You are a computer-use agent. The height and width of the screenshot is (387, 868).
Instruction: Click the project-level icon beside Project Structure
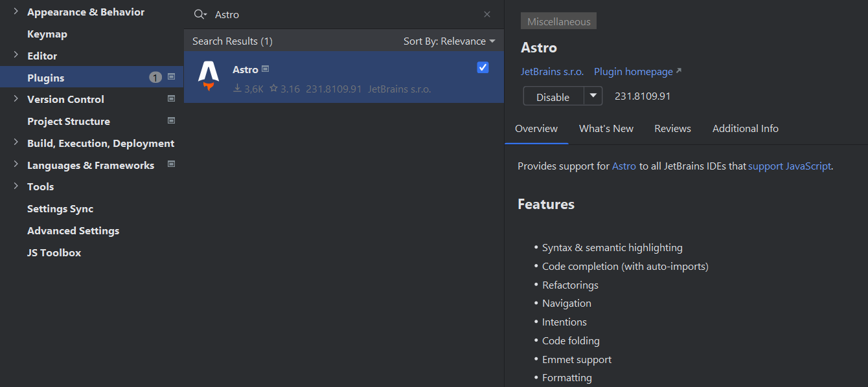click(172, 120)
